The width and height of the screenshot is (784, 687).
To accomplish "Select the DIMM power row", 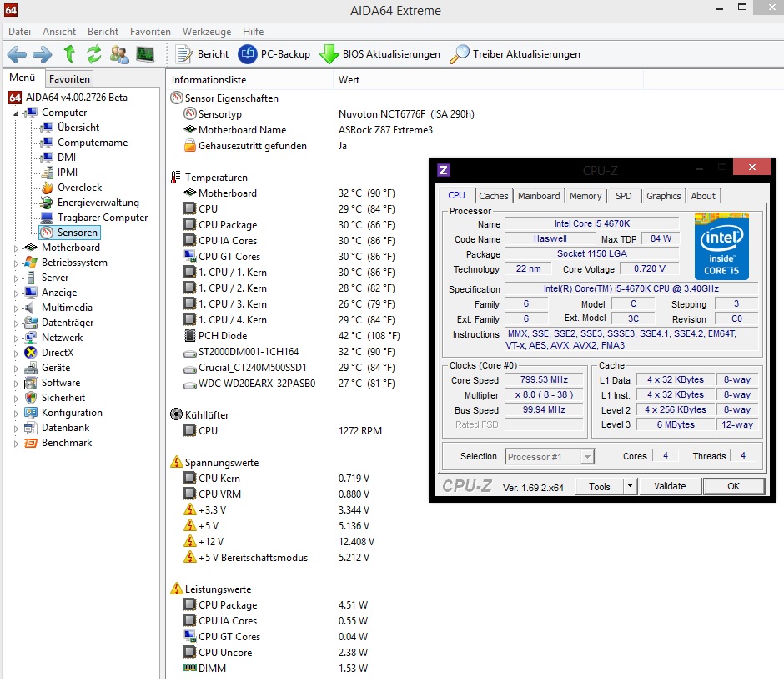I will click(x=276, y=669).
